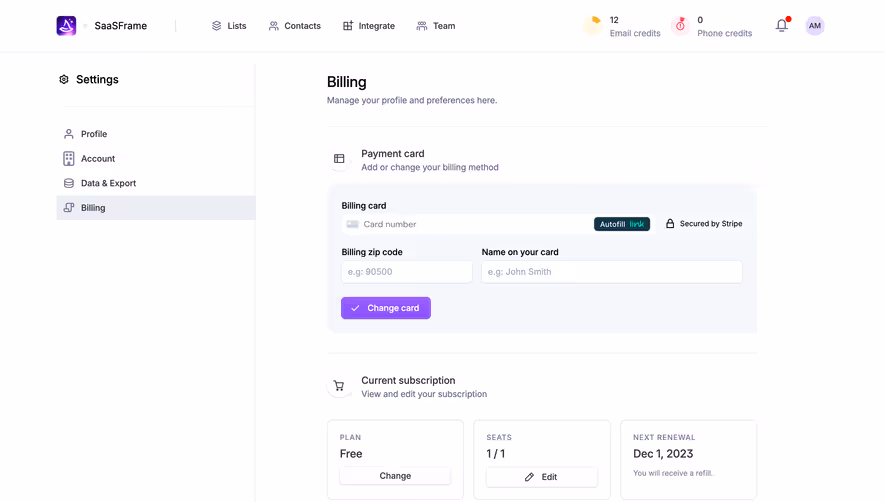Click the layers icon beside Lists
The width and height of the screenshot is (885, 502).
216,26
